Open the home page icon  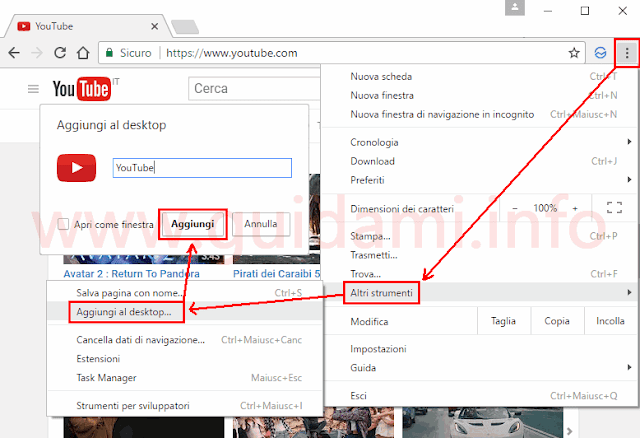(83, 53)
